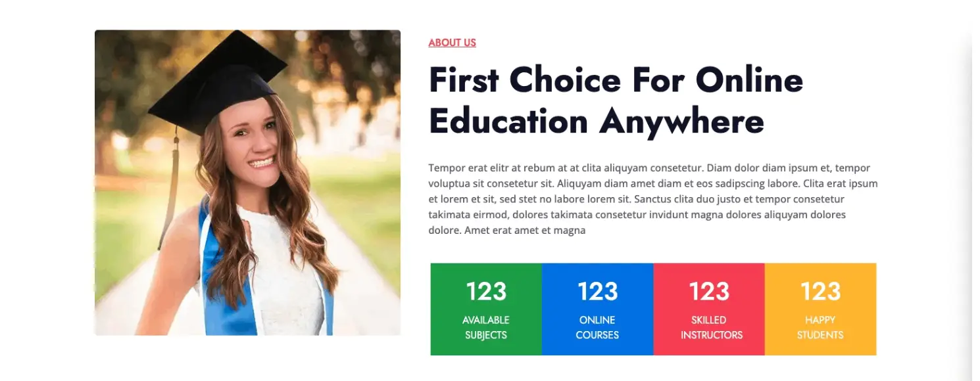Select the HAPPY STUDENTS label

pyautogui.click(x=820, y=327)
